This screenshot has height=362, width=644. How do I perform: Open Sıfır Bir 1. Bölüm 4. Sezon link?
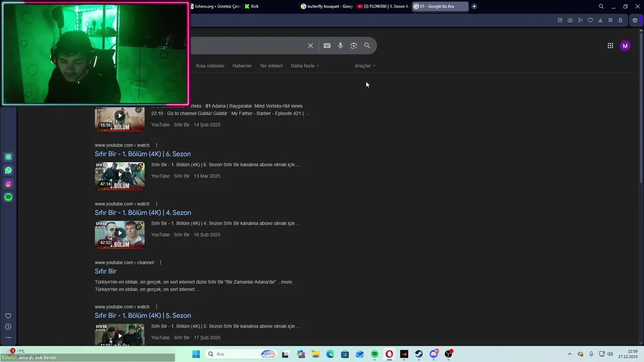pos(143,213)
